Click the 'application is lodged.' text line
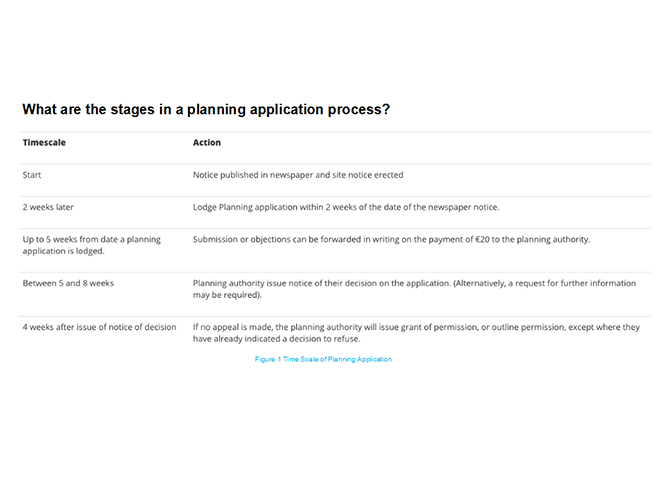Screen dimensions: 668x501 (62, 251)
